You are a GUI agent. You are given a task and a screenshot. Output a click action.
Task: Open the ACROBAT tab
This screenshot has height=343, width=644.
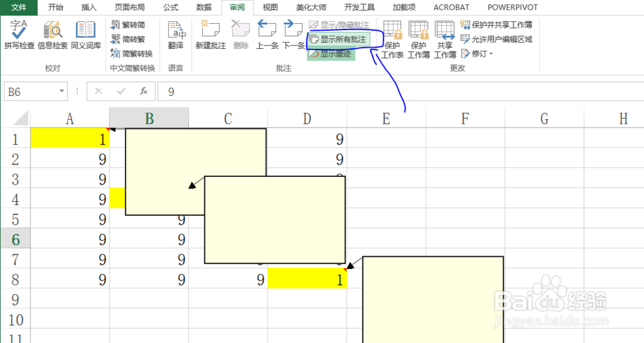(451, 7)
